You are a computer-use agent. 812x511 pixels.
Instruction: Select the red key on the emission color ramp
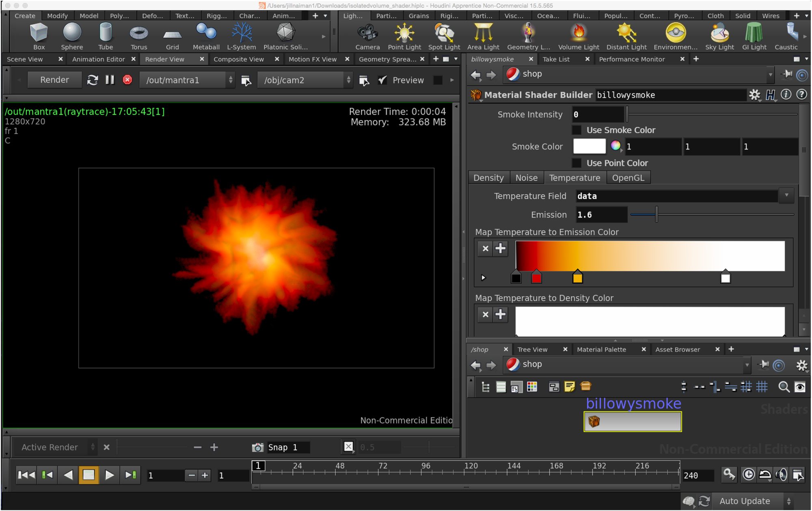pyautogui.click(x=536, y=277)
